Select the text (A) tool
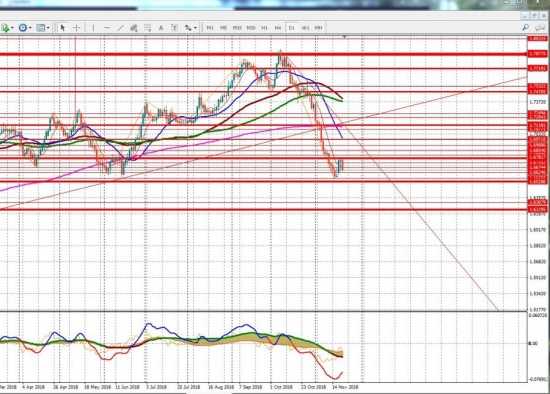The image size is (550, 394). point(161,28)
